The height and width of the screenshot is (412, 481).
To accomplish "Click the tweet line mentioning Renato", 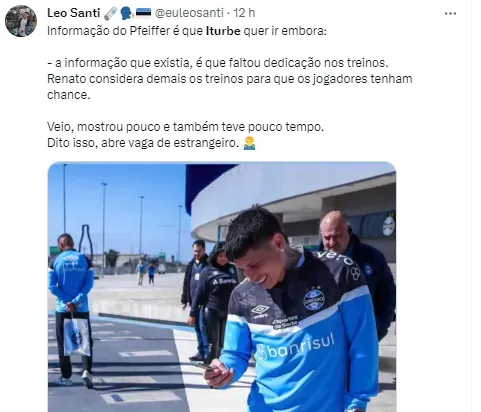I will (x=230, y=79).
